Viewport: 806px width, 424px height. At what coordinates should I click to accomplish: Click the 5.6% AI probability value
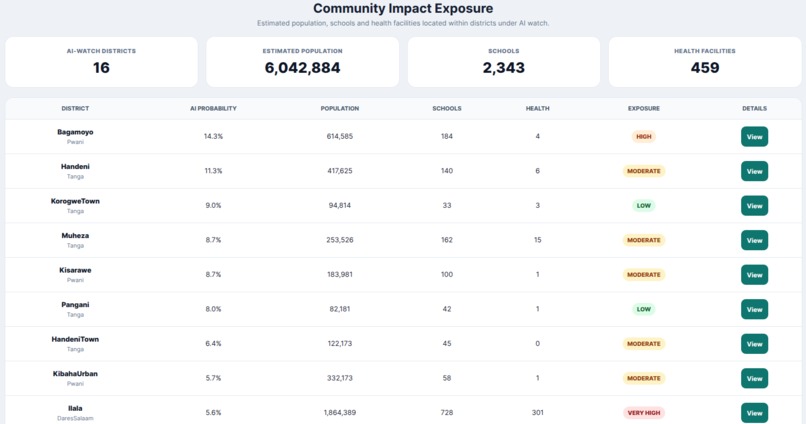(213, 412)
